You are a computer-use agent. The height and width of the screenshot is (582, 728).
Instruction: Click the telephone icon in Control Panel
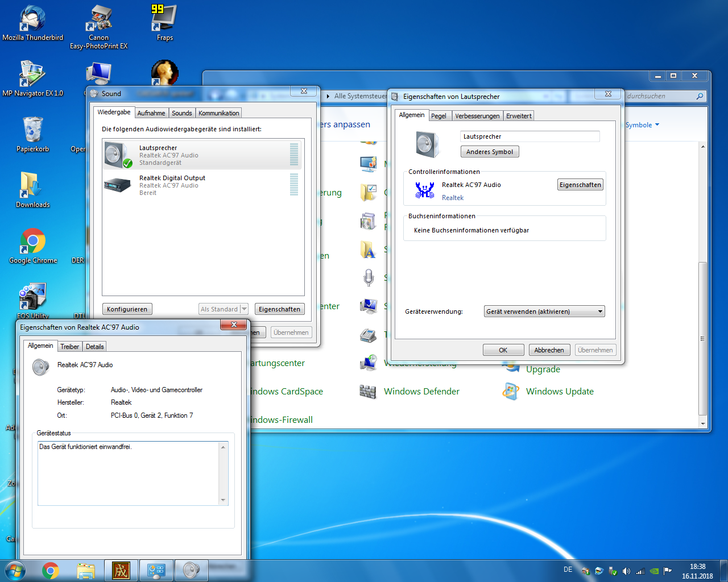[x=368, y=335]
